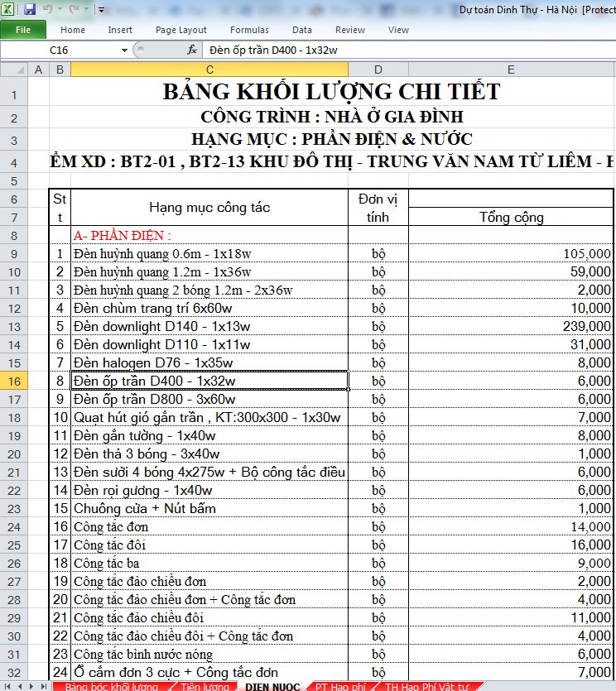Switch to the Home ribbon tab

(73, 30)
